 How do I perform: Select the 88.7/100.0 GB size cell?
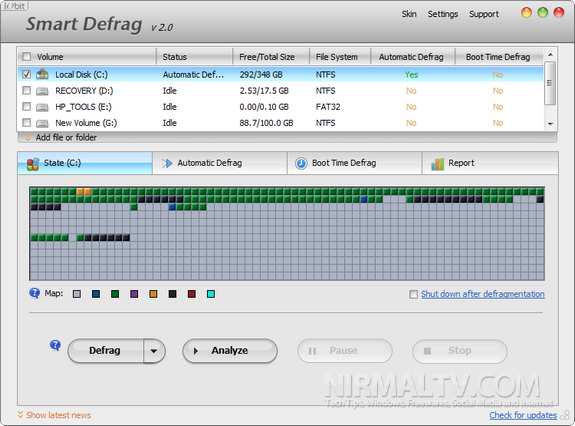[266, 123]
